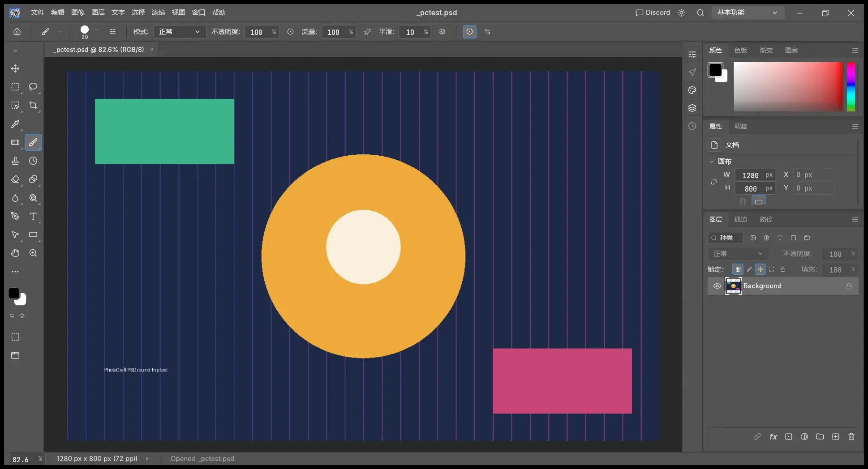Open the 基本功能 workspace dropdown
This screenshot has width=868, height=469.
(748, 13)
